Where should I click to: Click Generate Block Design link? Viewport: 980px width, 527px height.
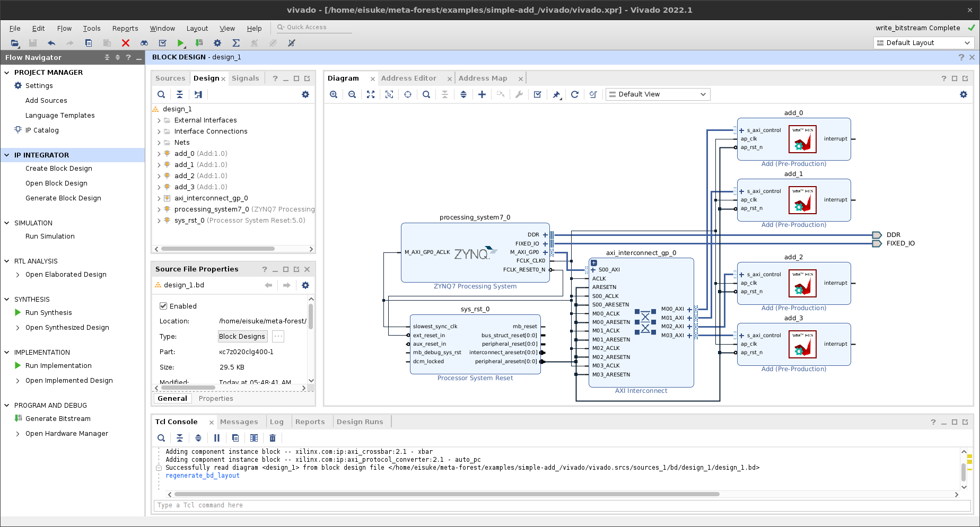pyautogui.click(x=63, y=198)
